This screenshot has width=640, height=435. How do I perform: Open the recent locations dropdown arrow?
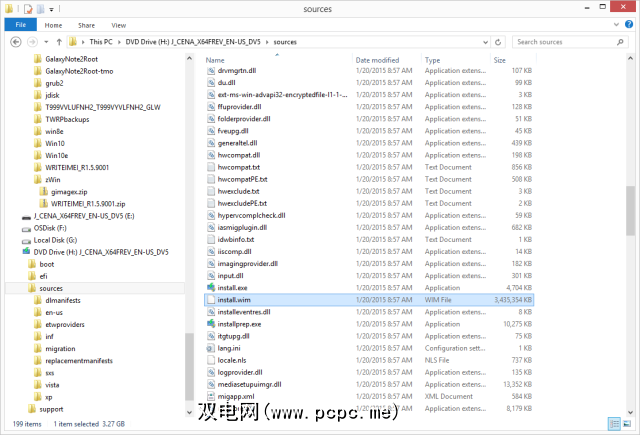(x=46, y=42)
